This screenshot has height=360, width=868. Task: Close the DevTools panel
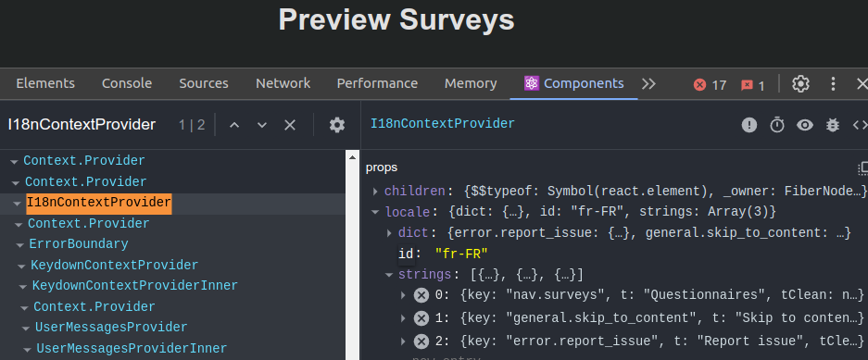[862, 84]
